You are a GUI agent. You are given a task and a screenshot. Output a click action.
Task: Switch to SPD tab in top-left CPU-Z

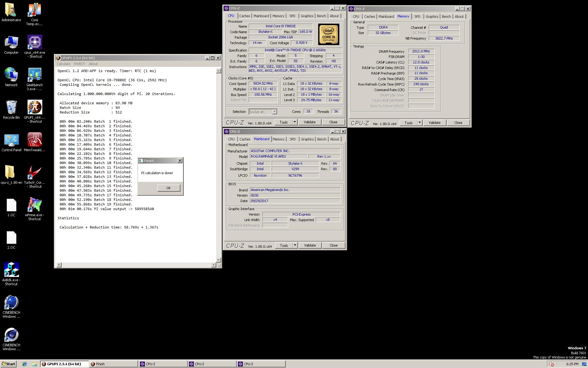click(x=292, y=16)
